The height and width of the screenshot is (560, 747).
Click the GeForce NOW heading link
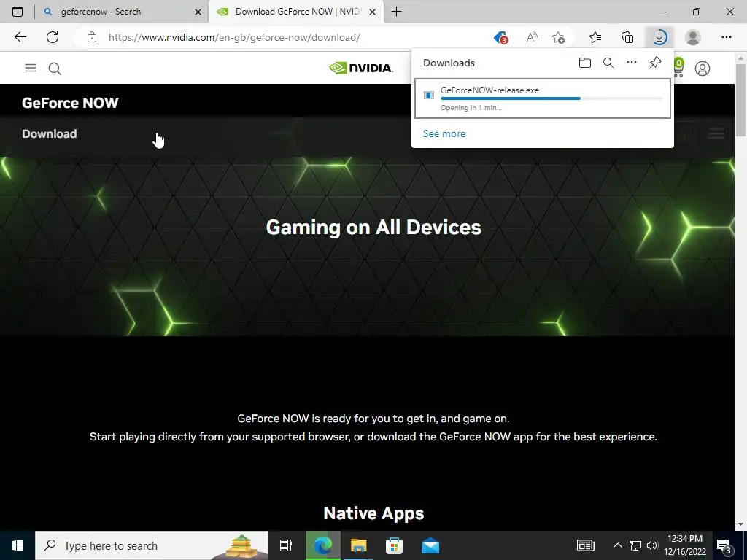(x=70, y=103)
